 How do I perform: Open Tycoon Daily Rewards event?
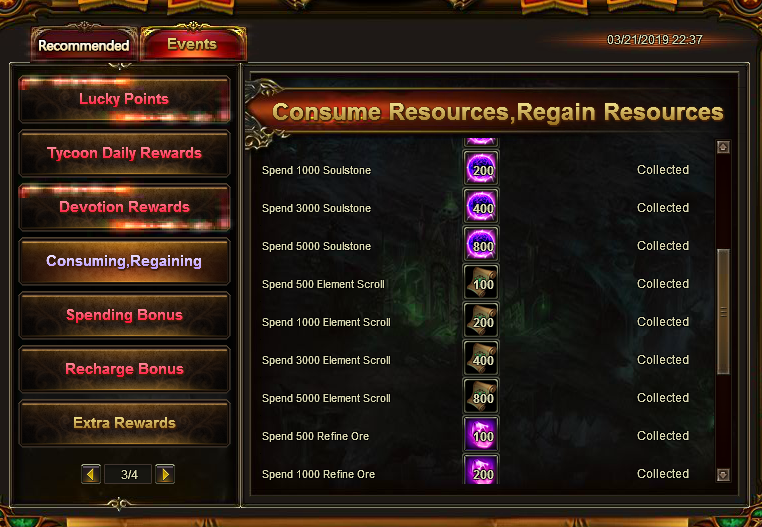coord(124,153)
